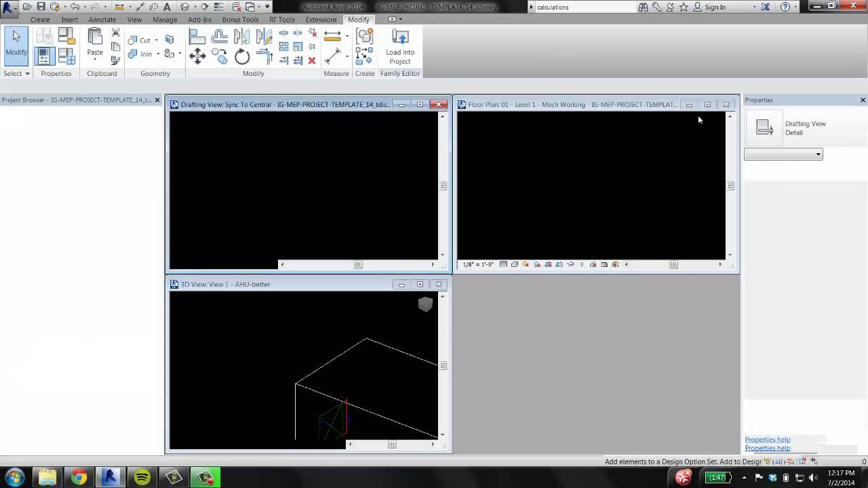868x488 pixels.
Task: Open the Family Types icon
Action: pos(66,56)
